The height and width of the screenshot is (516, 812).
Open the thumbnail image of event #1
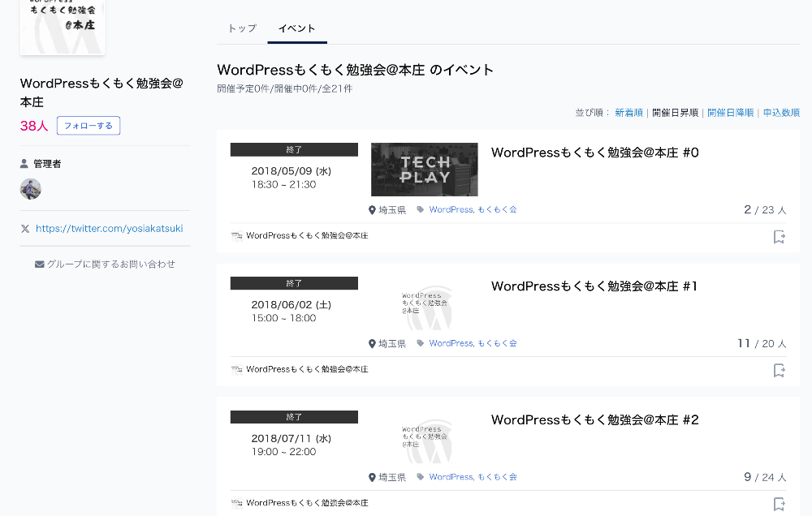coord(424,303)
